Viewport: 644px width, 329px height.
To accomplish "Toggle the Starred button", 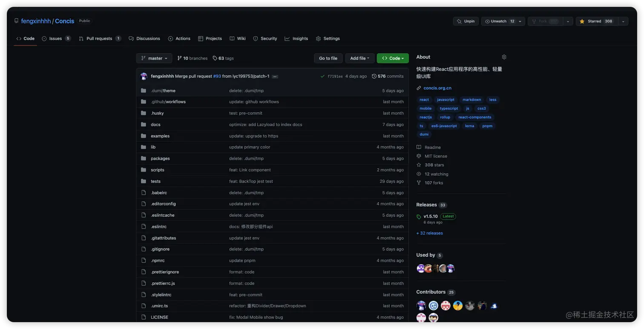I will point(597,21).
